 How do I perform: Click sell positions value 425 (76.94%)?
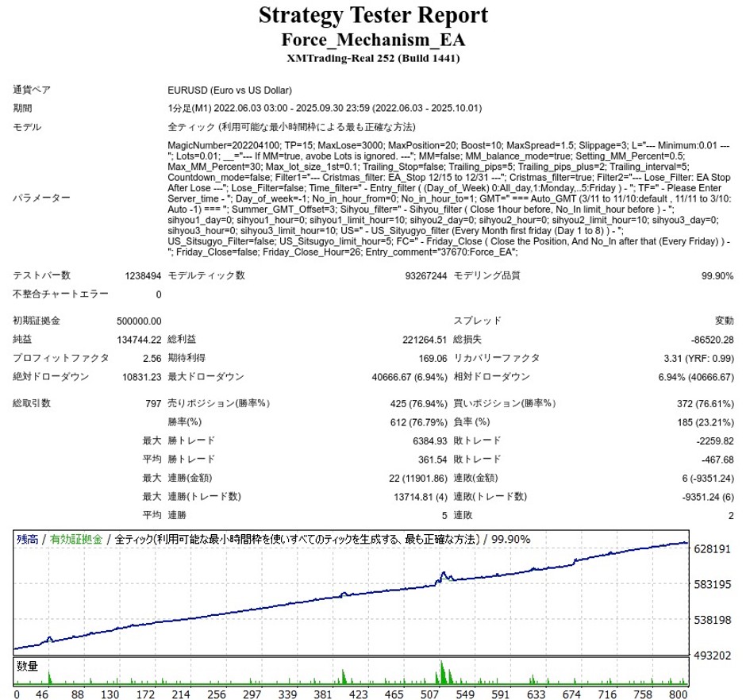418,403
